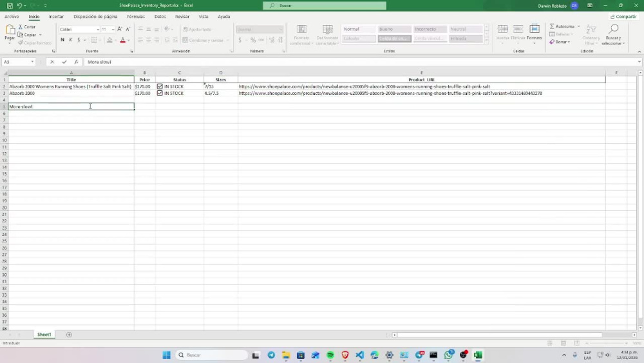The height and width of the screenshot is (363, 644).
Task: Click the Buscar search box in title bar
Action: 325,6
